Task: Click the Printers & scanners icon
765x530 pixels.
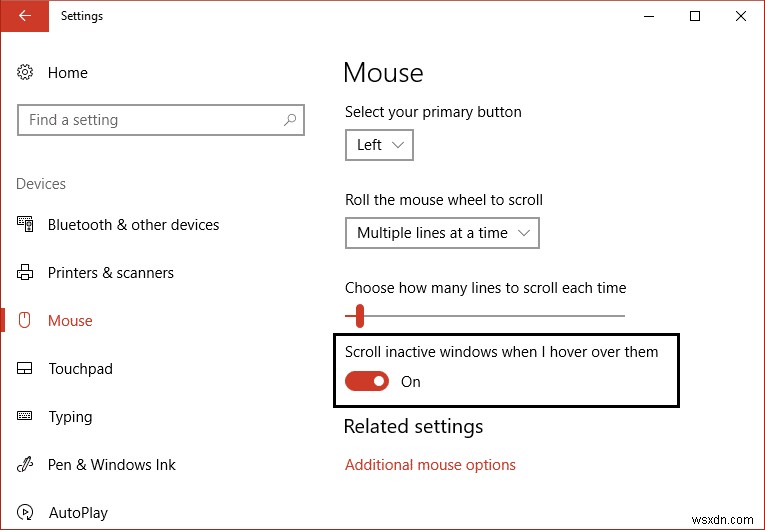Action: point(26,273)
